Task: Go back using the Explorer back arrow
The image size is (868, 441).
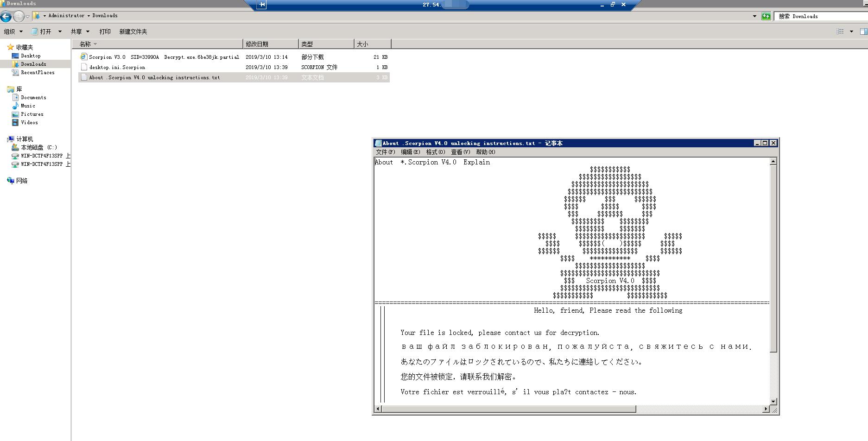Action: [x=6, y=17]
